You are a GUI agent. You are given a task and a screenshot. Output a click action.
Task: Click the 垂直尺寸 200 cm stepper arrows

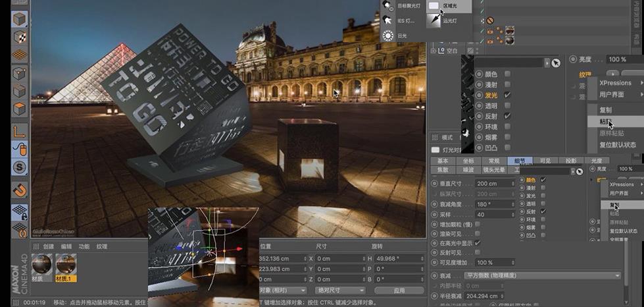click(512, 183)
